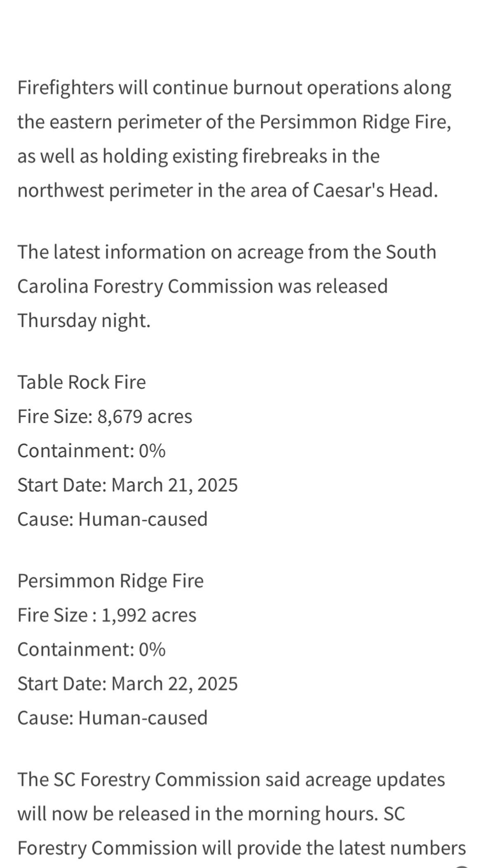This screenshot has height=868, width=488.
Task: Select the 'Fire Size : 1,992 acres' line
Action: [107, 615]
